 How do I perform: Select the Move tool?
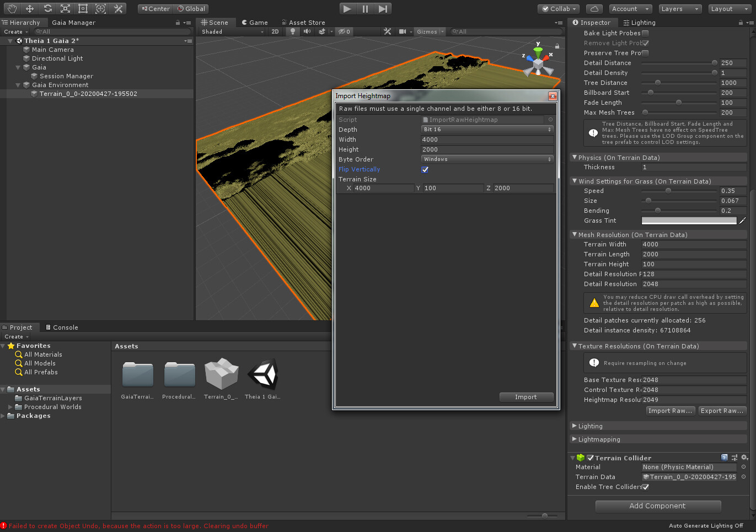pos(30,8)
